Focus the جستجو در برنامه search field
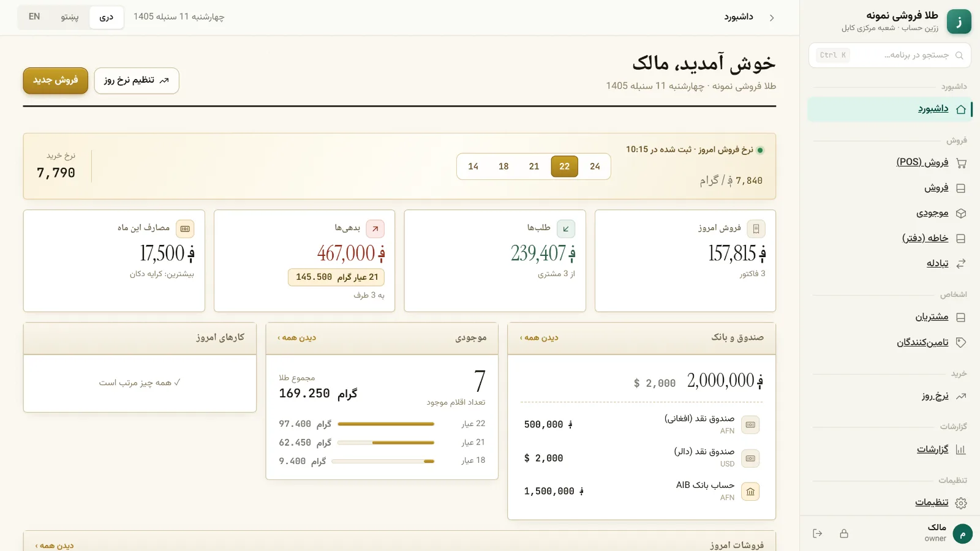Viewport: 980px width, 551px height. pos(890,55)
